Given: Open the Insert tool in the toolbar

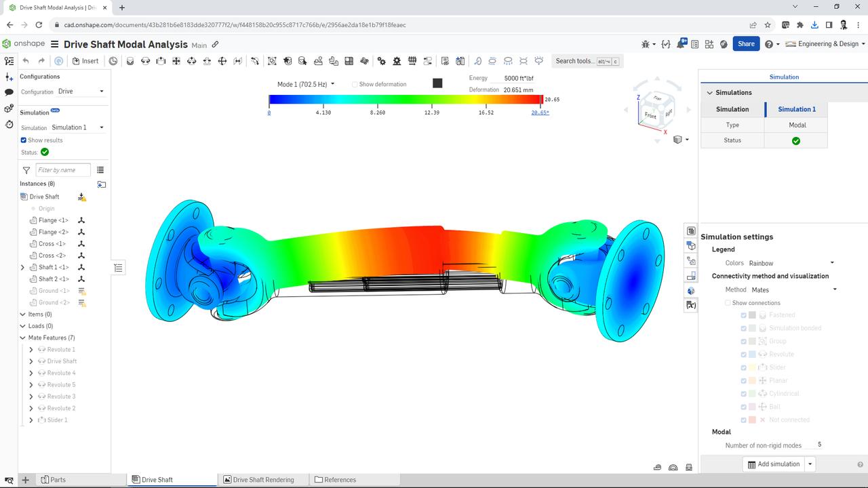Looking at the screenshot, I should pos(86,61).
